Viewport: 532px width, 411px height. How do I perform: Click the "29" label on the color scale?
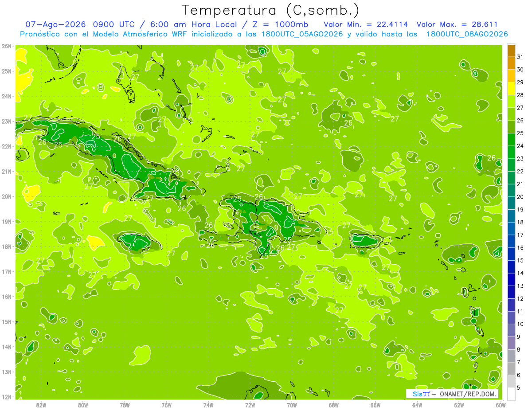coord(520,82)
